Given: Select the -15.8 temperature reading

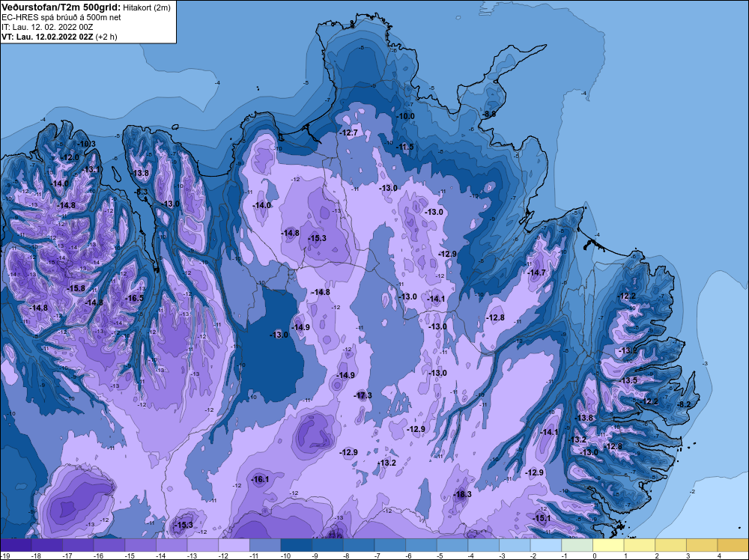Looking at the screenshot, I should 76,288.
